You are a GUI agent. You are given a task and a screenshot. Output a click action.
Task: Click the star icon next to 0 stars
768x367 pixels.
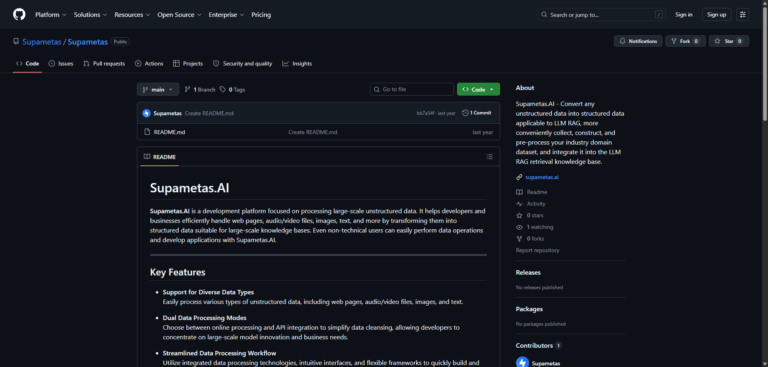click(519, 216)
